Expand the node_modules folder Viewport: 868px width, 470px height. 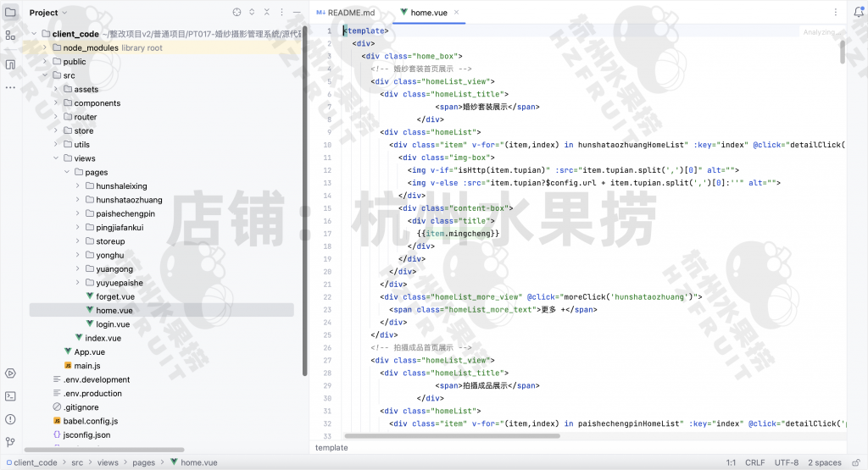pyautogui.click(x=45, y=48)
